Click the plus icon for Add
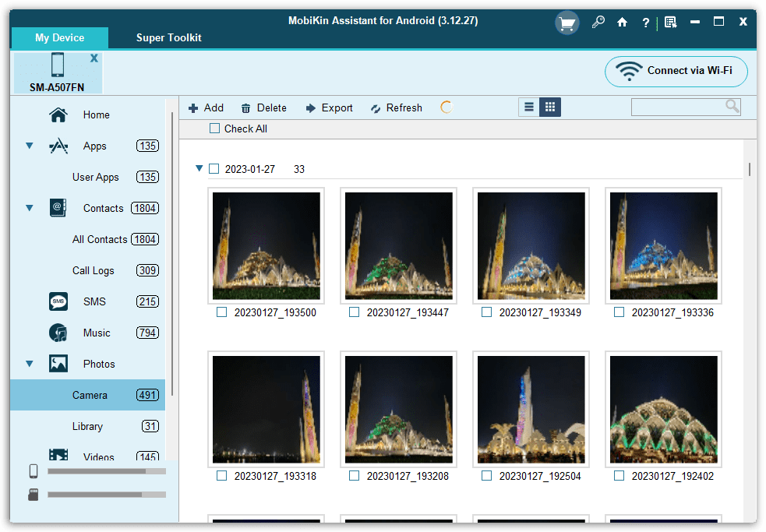This screenshot has height=532, width=766. click(x=193, y=108)
